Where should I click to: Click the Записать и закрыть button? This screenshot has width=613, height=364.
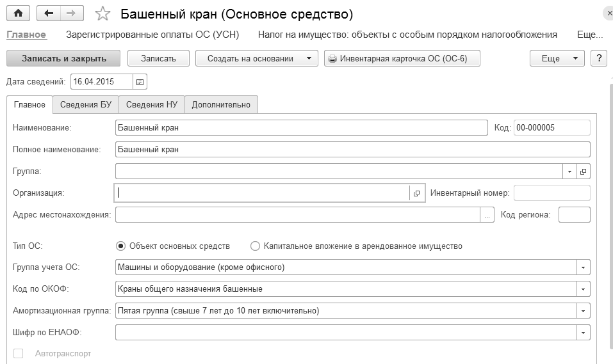pyautogui.click(x=64, y=58)
